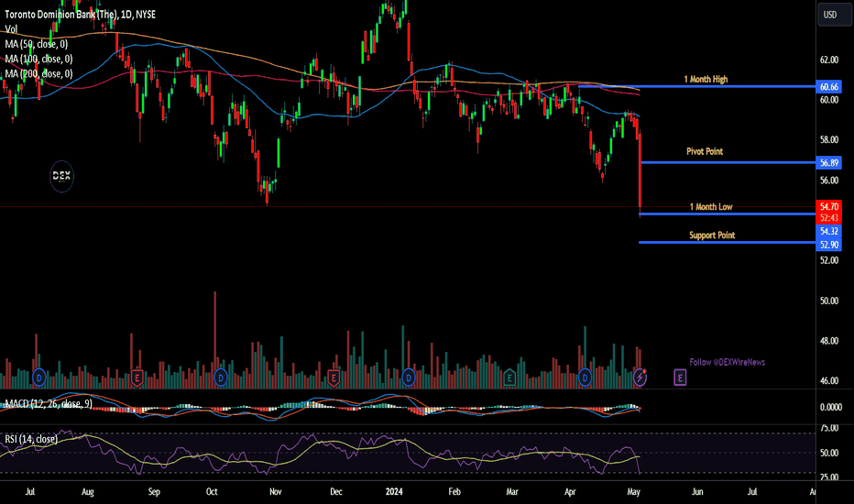Select the blue Pivot Point horizontal line
Screen dimensions: 854x504
[728, 162]
